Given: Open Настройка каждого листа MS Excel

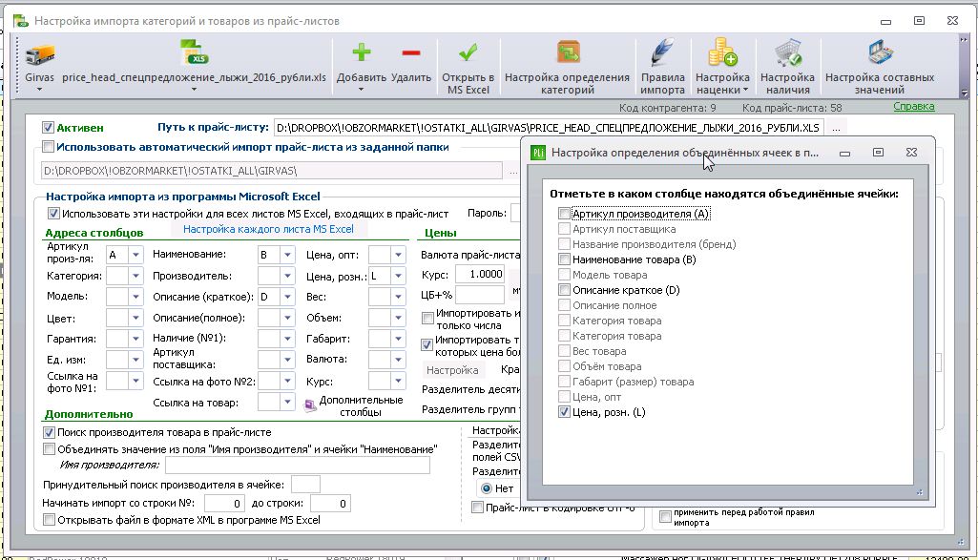Looking at the screenshot, I should pyautogui.click(x=268, y=229).
